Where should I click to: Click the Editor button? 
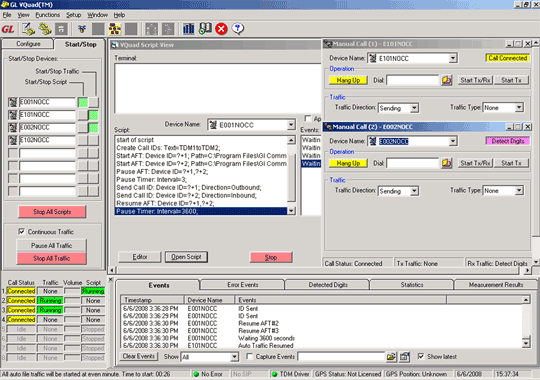tap(139, 257)
